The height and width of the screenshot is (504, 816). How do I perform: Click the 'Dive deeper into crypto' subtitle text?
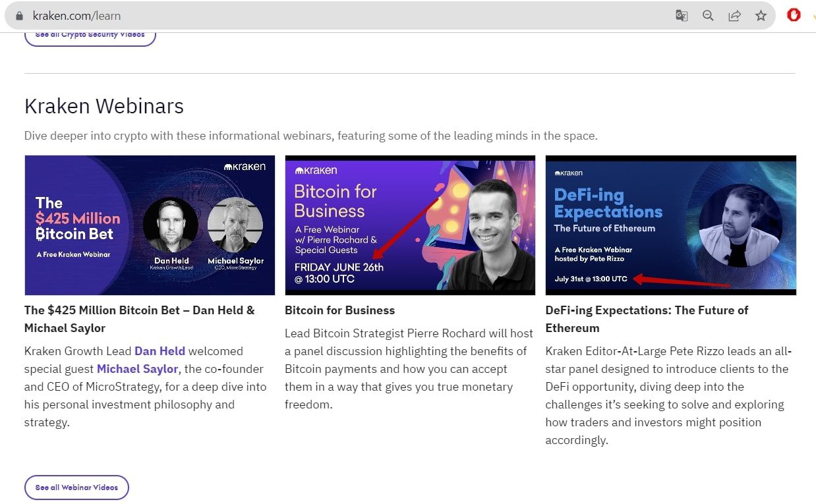pyautogui.click(x=311, y=136)
